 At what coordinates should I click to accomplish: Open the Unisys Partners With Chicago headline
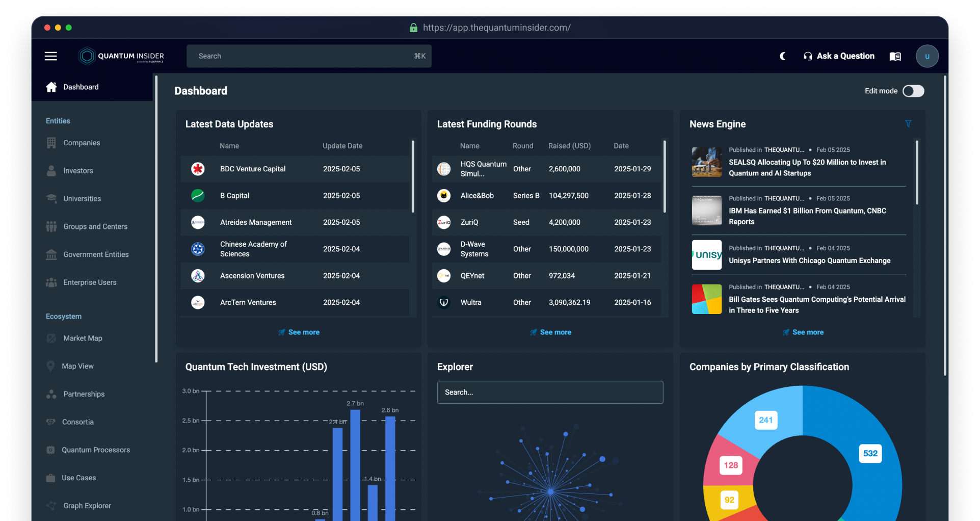click(x=809, y=260)
